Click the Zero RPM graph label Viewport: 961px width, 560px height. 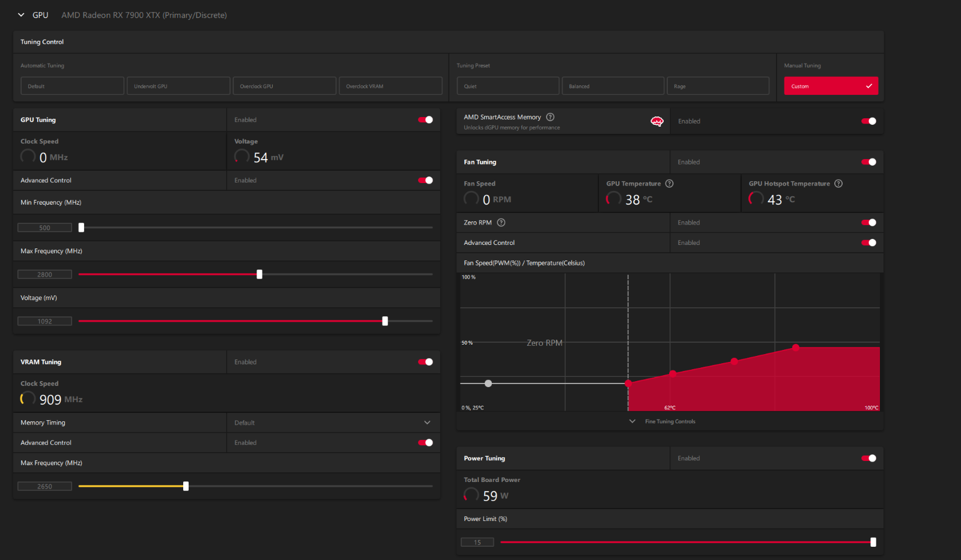[545, 343]
